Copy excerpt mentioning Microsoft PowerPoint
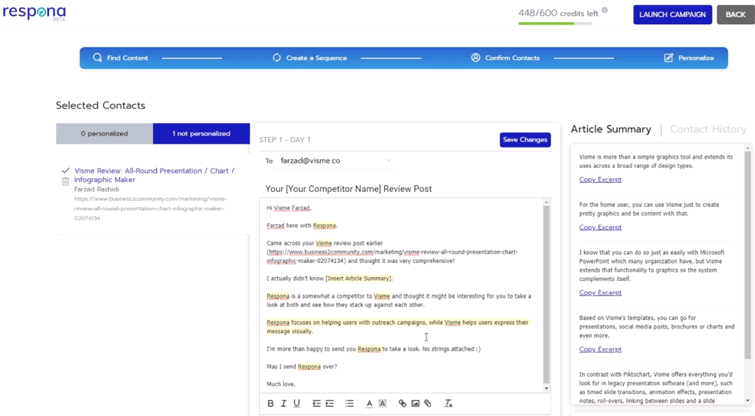Screen dimensions: 755x416 [600, 292]
